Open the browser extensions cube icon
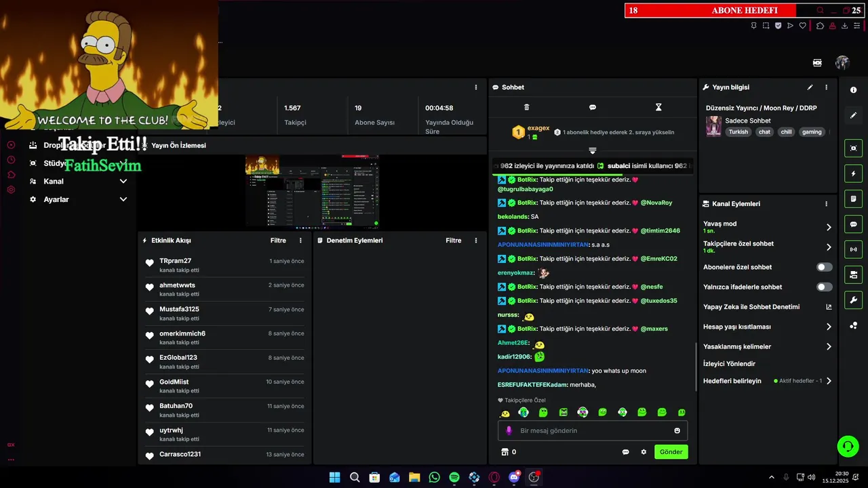This screenshot has height=488, width=868. [820, 26]
